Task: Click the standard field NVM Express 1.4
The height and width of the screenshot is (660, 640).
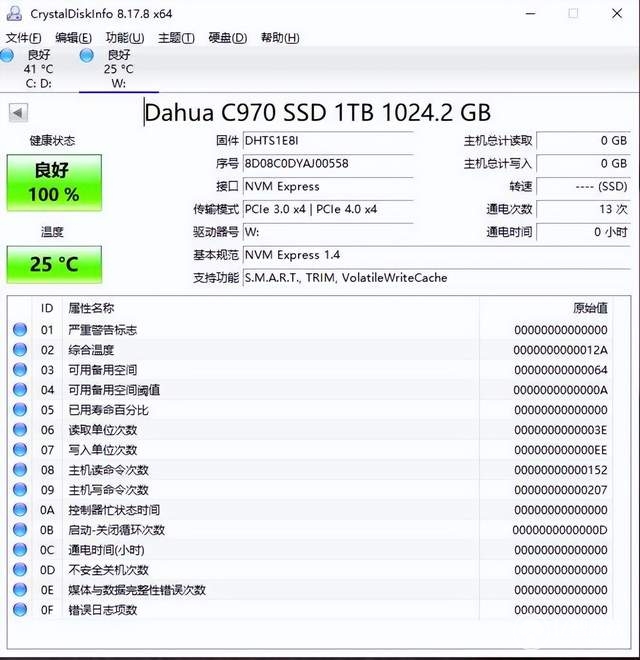Action: point(437,255)
